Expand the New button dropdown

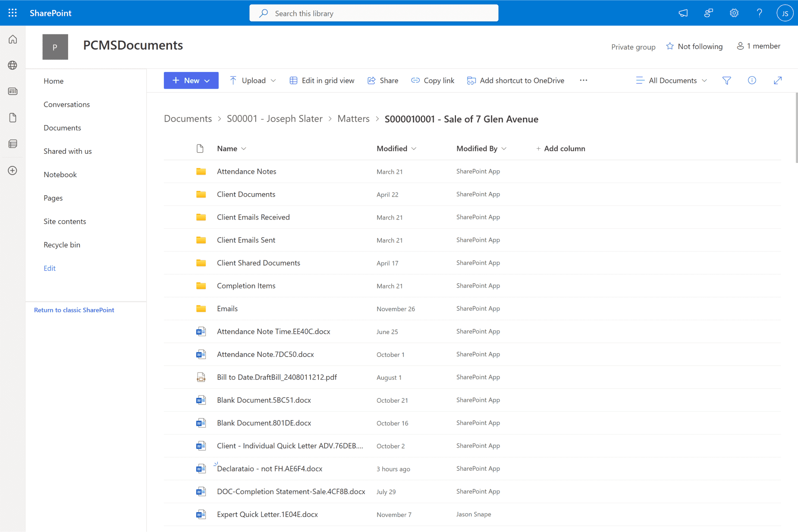(191, 81)
